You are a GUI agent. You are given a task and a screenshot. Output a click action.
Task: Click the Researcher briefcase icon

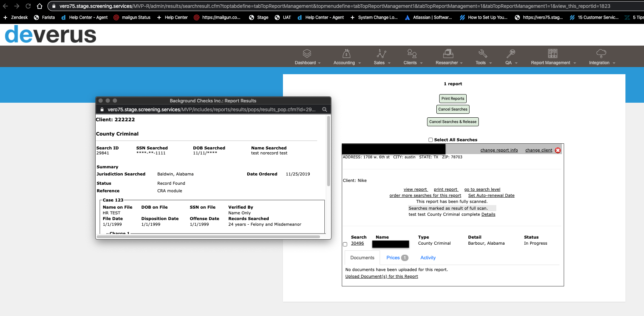tap(448, 53)
